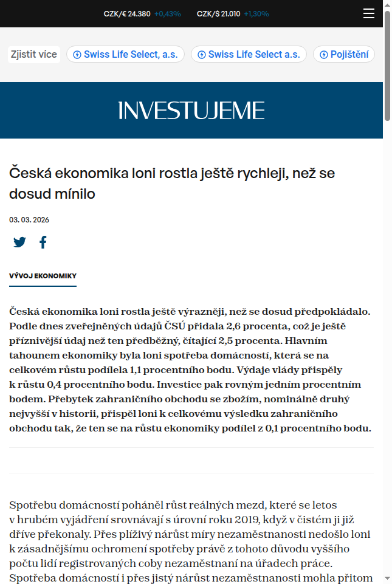Click the +0,43% change indicator
Viewport: 392px width, 584px height.
pyautogui.click(x=169, y=13)
